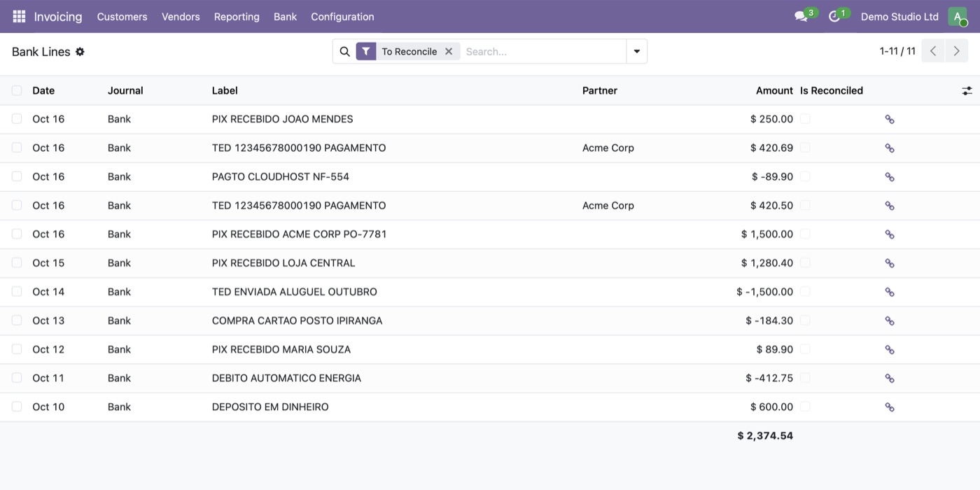
Task: Check the row for PIX RECEBIDO LOJA CENTRAL
Action: 17,263
